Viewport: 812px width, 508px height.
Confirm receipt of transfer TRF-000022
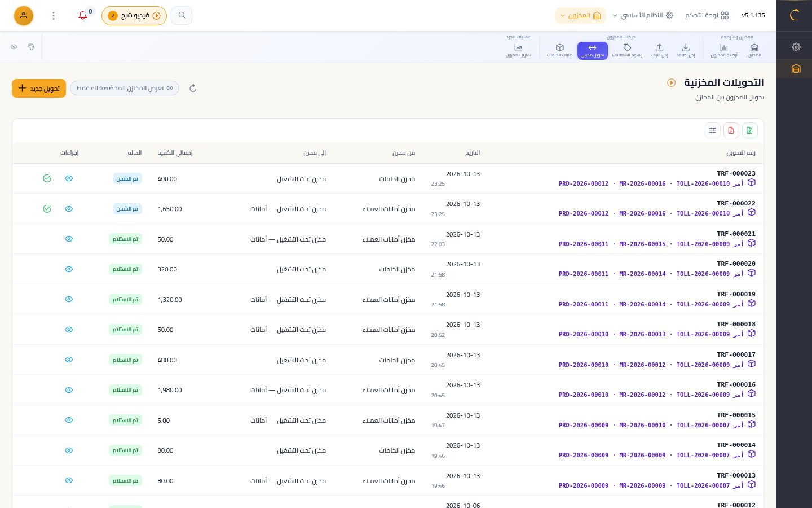point(47,209)
